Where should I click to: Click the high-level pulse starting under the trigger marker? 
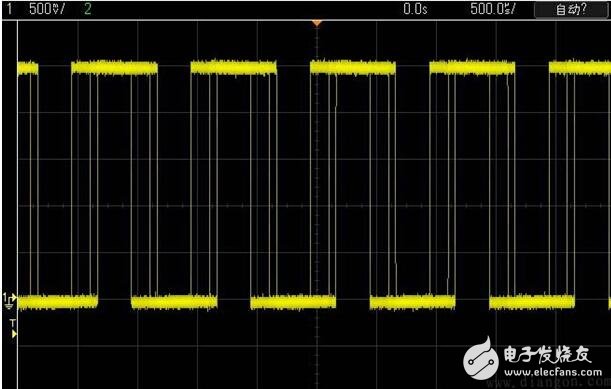coord(353,67)
